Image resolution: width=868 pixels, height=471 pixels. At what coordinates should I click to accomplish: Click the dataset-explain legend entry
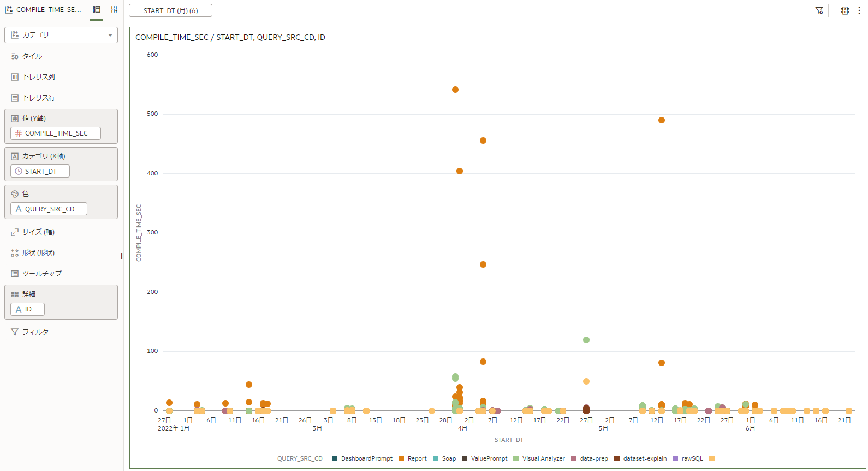click(645, 458)
